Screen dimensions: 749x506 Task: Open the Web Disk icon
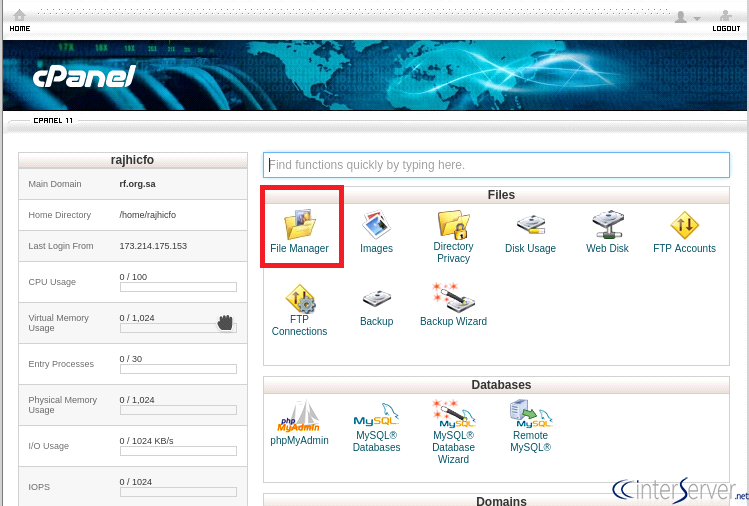608,224
